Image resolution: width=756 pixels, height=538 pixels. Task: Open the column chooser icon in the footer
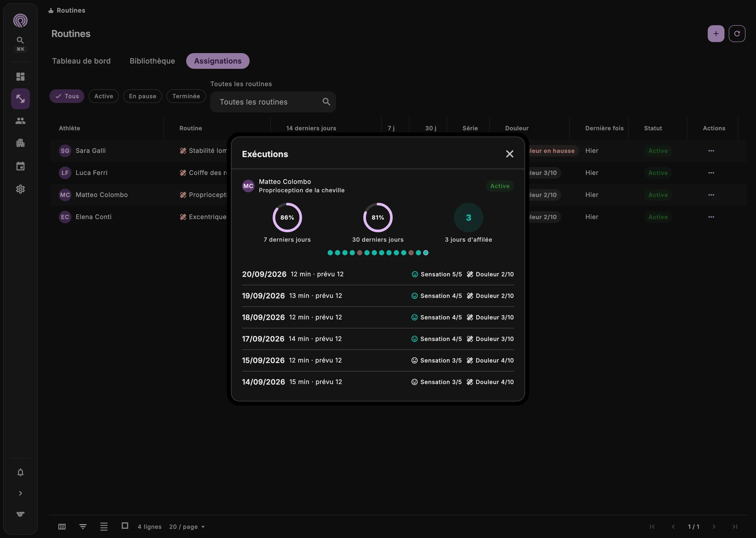tap(62, 527)
